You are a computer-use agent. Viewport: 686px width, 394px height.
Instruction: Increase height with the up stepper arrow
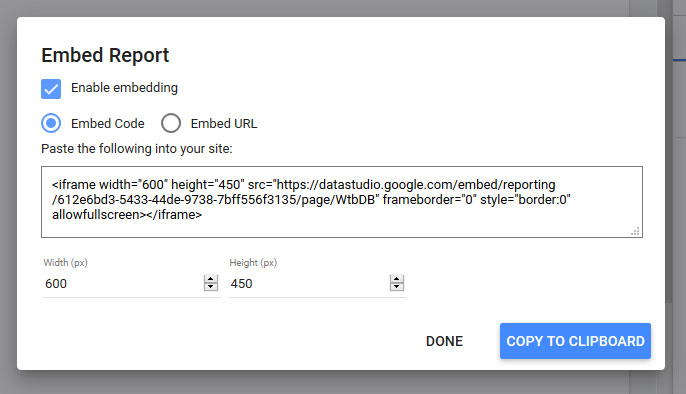(396, 279)
